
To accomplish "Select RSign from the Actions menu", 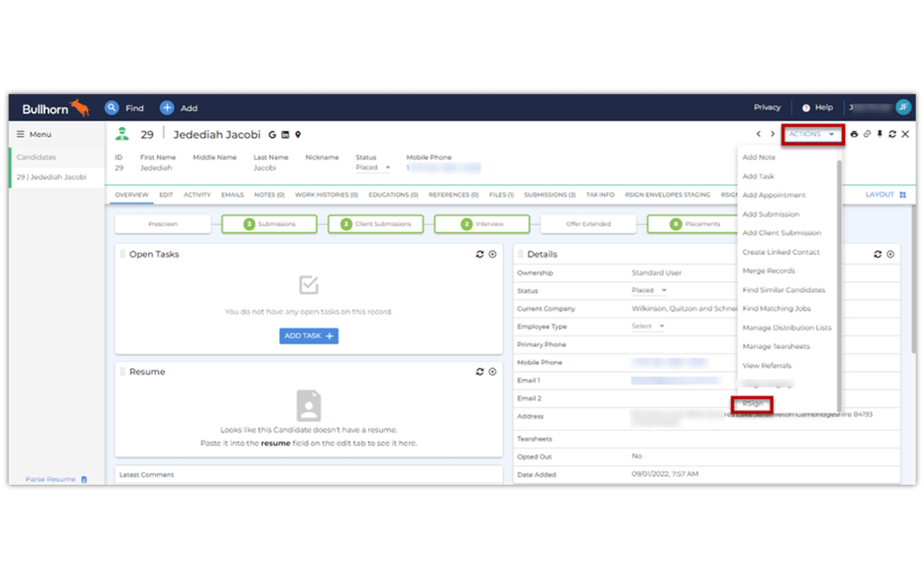I will click(753, 404).
